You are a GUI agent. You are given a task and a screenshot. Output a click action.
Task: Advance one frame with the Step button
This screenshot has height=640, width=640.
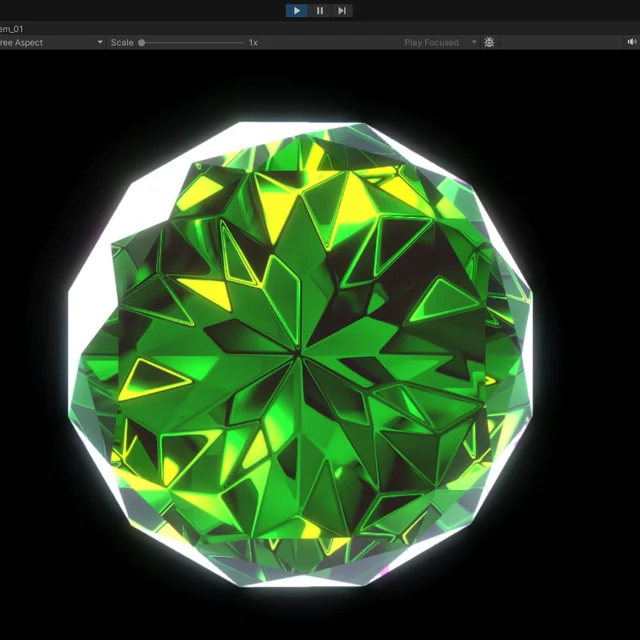[x=342, y=11]
